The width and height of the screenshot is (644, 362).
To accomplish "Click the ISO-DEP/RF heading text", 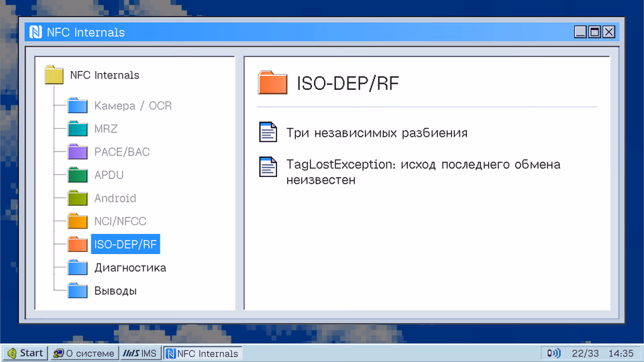I will pos(348,83).
